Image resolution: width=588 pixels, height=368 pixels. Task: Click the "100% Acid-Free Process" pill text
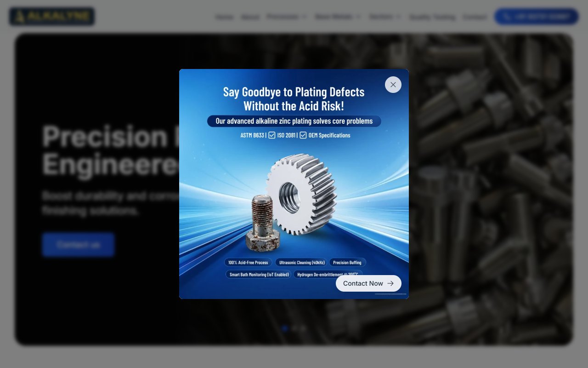(248, 263)
